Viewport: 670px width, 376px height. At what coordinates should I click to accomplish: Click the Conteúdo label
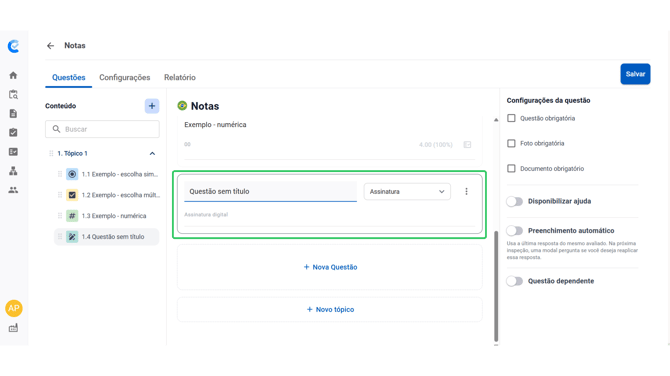coord(61,106)
